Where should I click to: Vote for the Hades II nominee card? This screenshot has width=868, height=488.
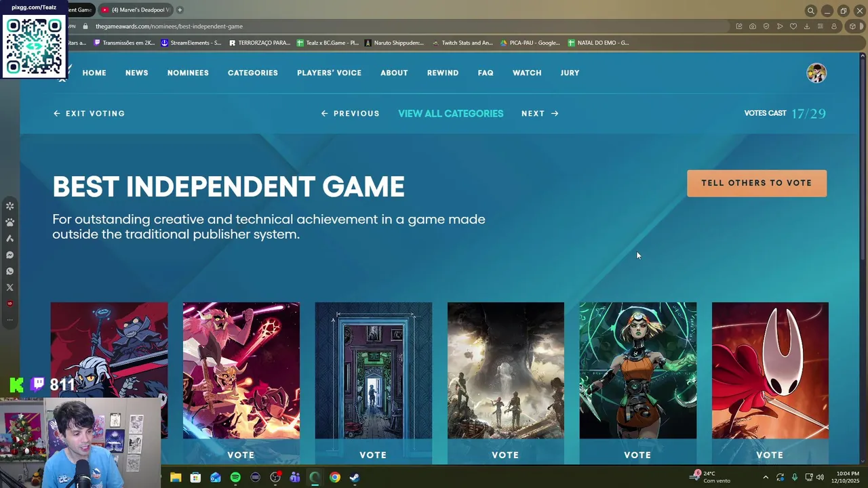click(x=637, y=455)
